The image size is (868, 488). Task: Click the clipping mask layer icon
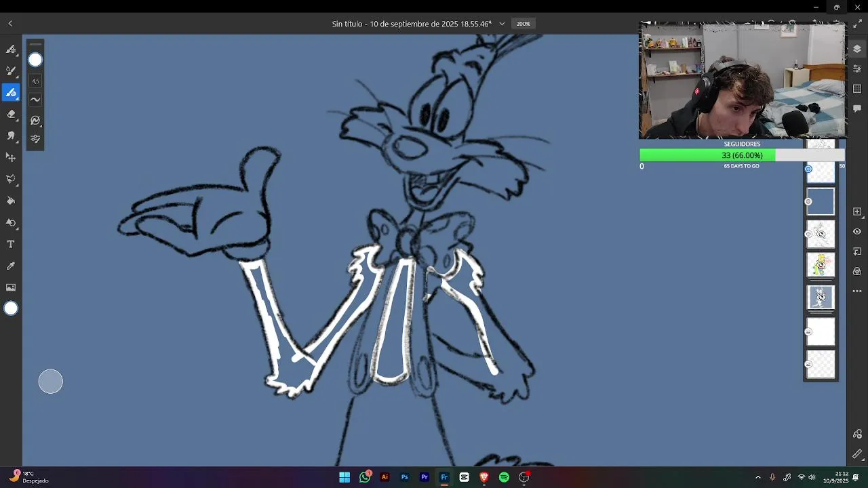(x=857, y=251)
